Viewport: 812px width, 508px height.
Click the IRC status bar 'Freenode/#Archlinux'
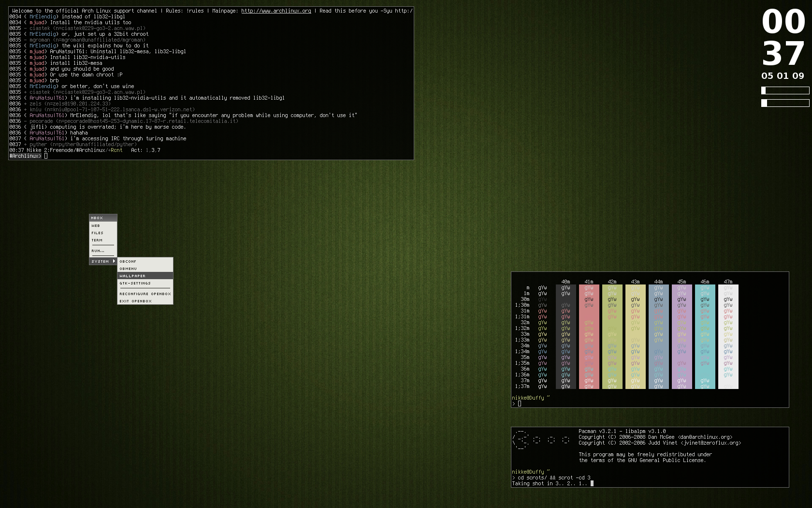pos(77,150)
